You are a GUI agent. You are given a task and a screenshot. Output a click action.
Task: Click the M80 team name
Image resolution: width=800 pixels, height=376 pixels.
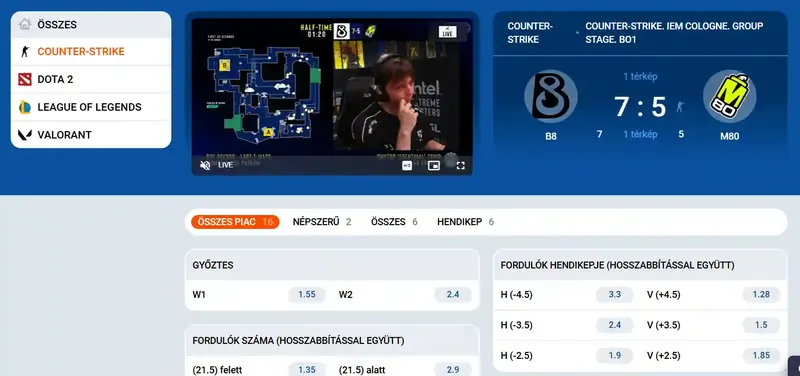(x=730, y=136)
